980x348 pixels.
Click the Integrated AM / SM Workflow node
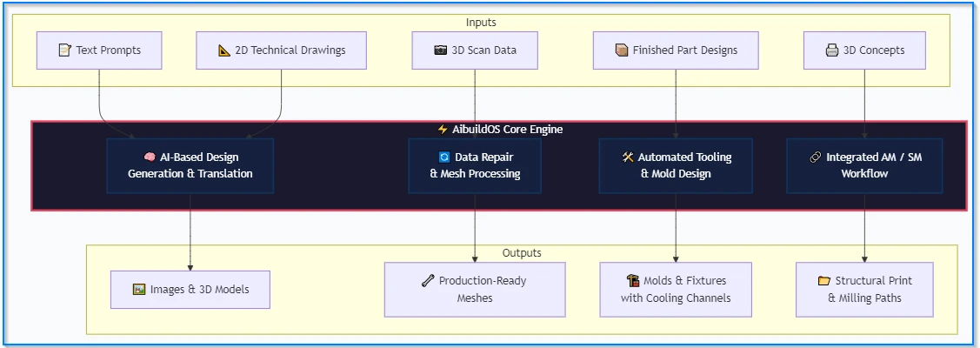pos(864,165)
